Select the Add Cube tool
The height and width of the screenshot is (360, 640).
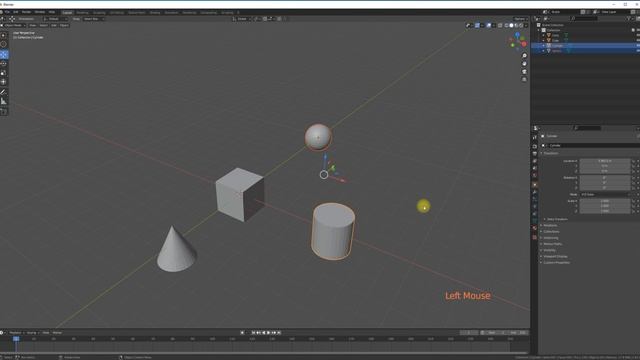4,111
